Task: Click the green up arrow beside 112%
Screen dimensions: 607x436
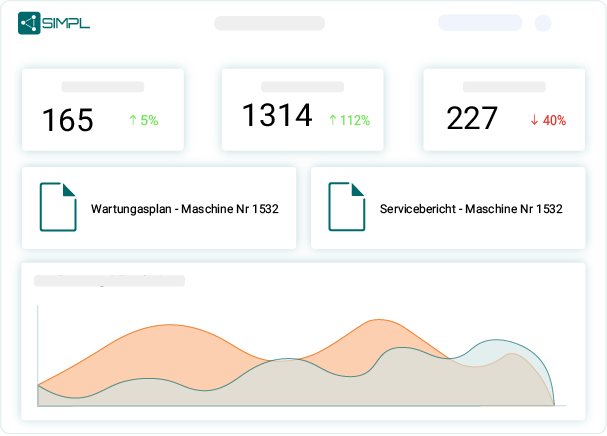Action: click(x=333, y=120)
